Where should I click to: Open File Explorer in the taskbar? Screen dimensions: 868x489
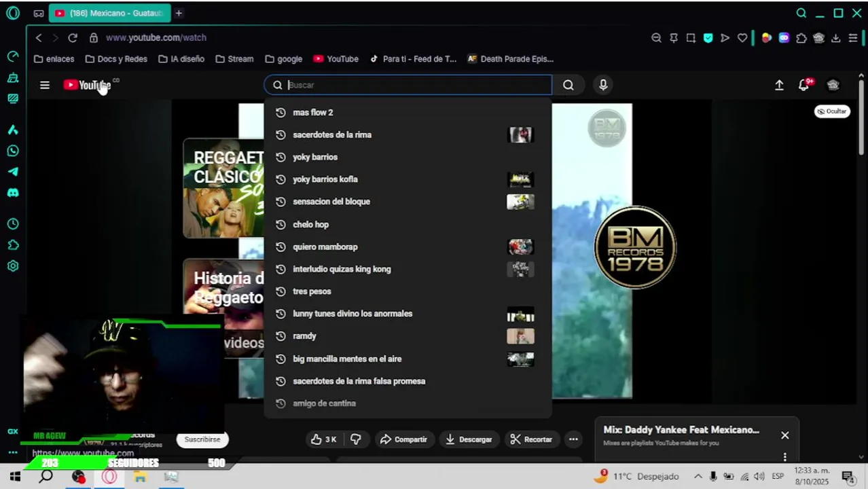pyautogui.click(x=140, y=477)
